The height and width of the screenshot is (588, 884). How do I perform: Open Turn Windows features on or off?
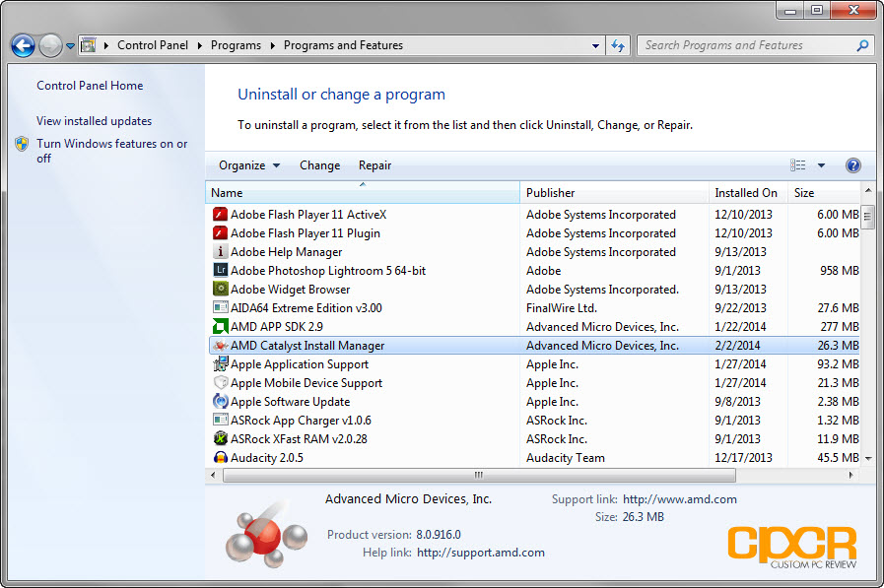(111, 151)
